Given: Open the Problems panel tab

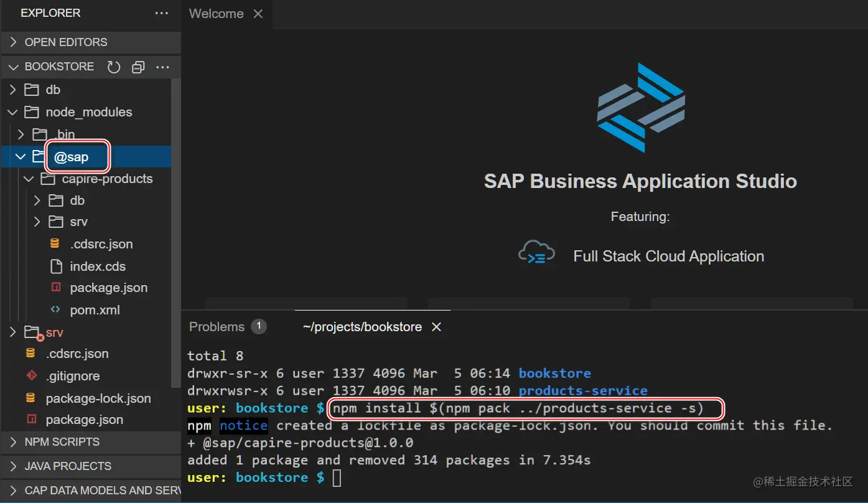Looking at the screenshot, I should tap(217, 327).
